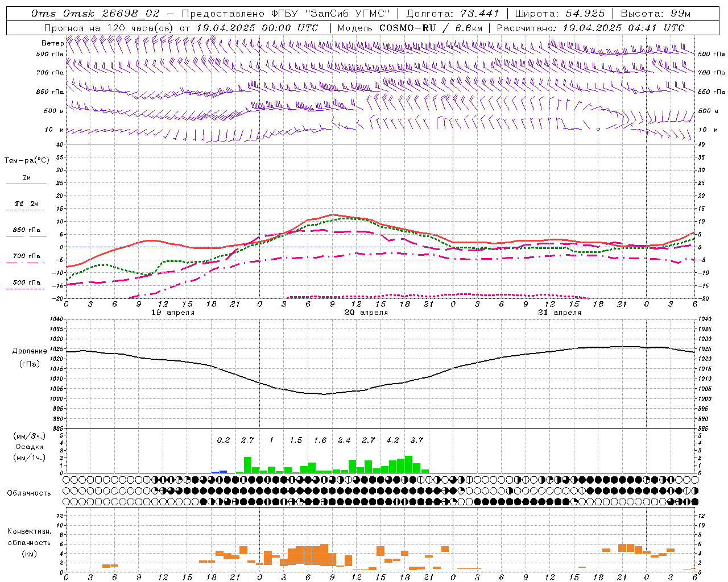Viewport: 728px width, 582px height.
Task: Click the 850 гПа temperature legend entry
Action: 26,231
